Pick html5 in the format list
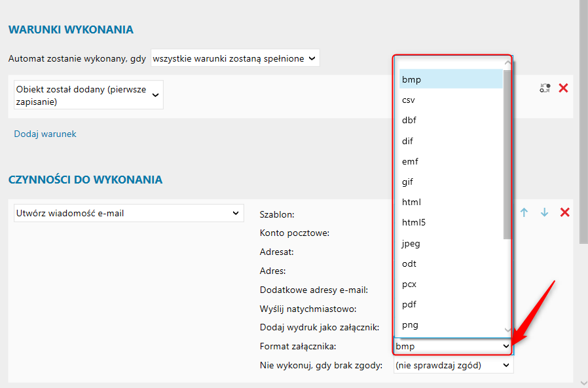The width and height of the screenshot is (588, 388). [x=414, y=223]
